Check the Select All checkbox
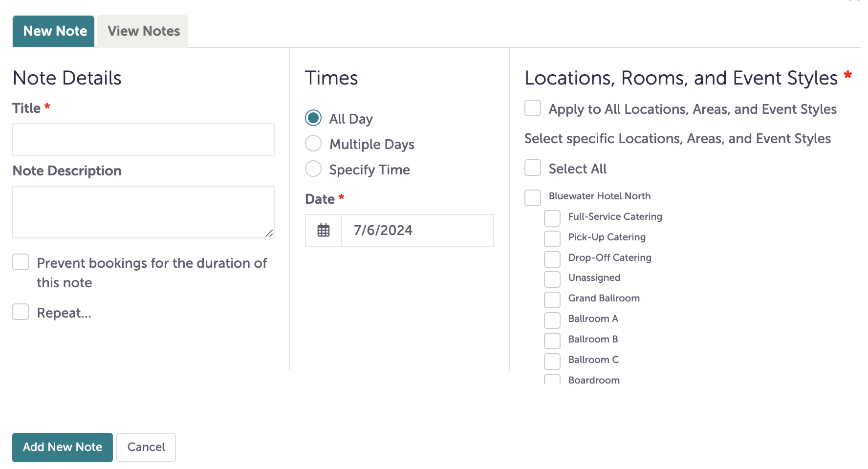868x469 pixels. [x=533, y=168]
